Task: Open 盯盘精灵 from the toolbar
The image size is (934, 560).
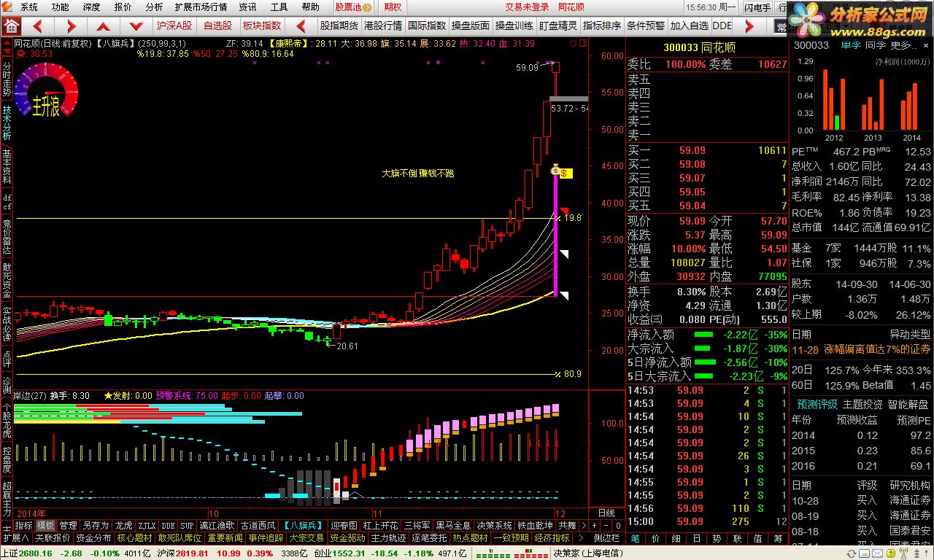Action: [558, 26]
